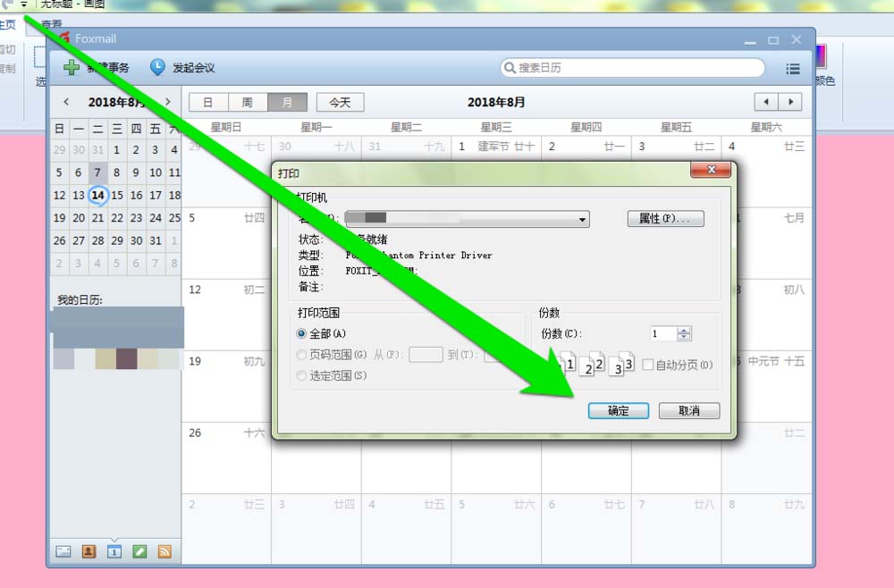Open the RSS feed icon
This screenshot has width=894, height=588.
click(164, 551)
